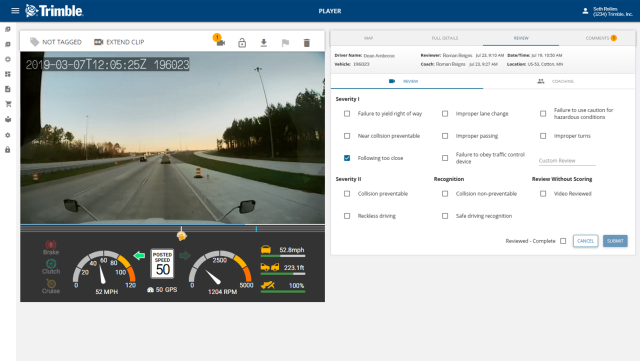Click the Brake indicator icon
Viewport: 640px width, 361px height.
click(x=51, y=245)
